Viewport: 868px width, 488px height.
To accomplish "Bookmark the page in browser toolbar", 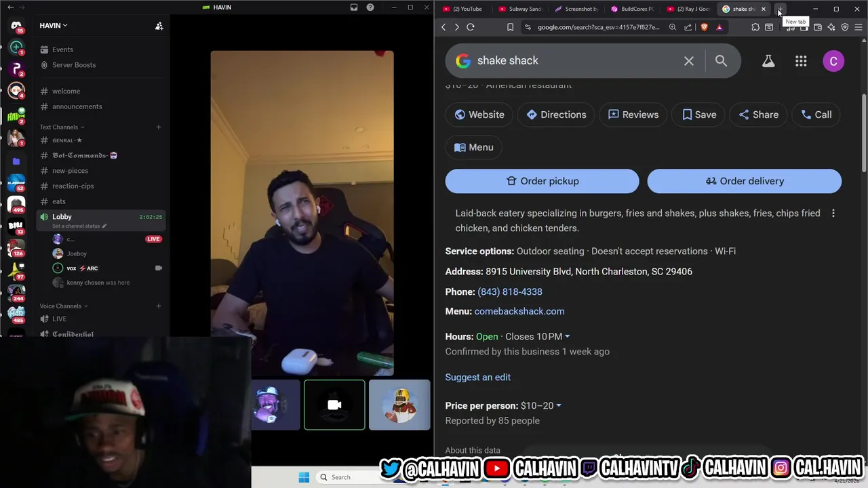I will click(x=510, y=27).
